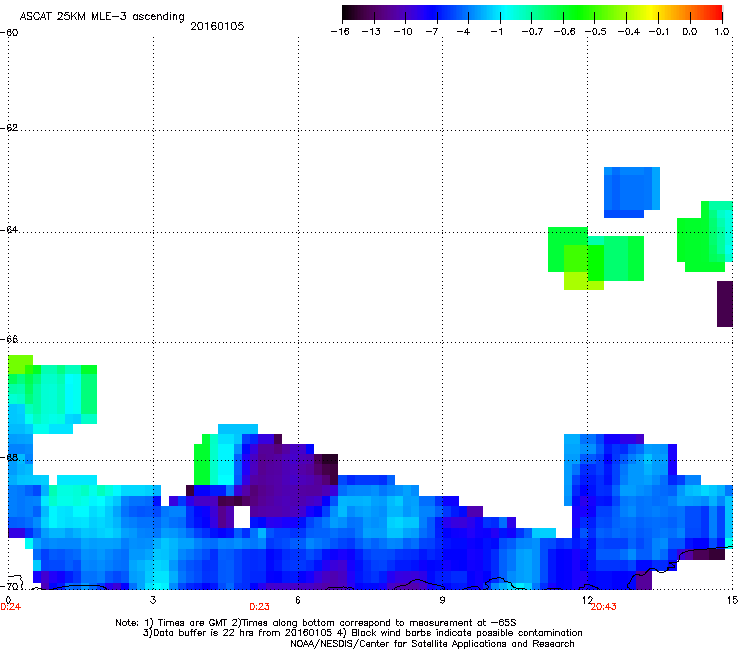Click the '-0.1' label on the color scale

click(659, 32)
